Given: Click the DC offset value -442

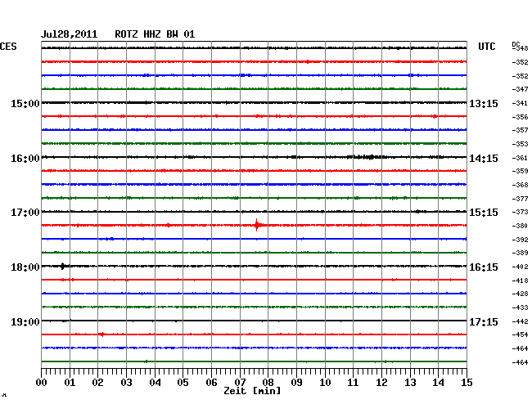Looking at the screenshot, I should [520, 321].
